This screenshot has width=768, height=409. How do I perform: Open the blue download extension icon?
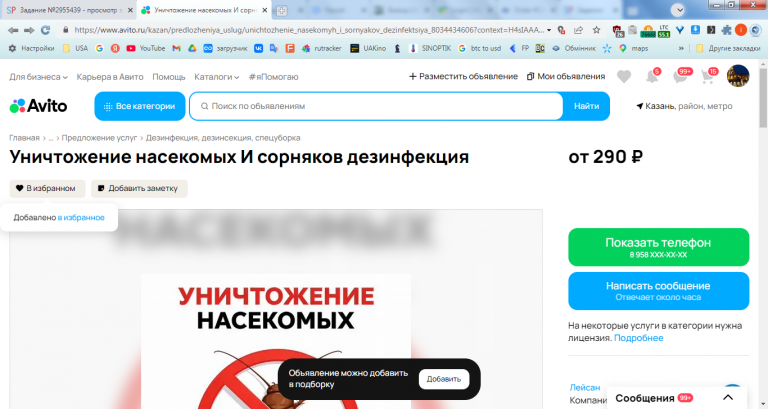(695, 30)
